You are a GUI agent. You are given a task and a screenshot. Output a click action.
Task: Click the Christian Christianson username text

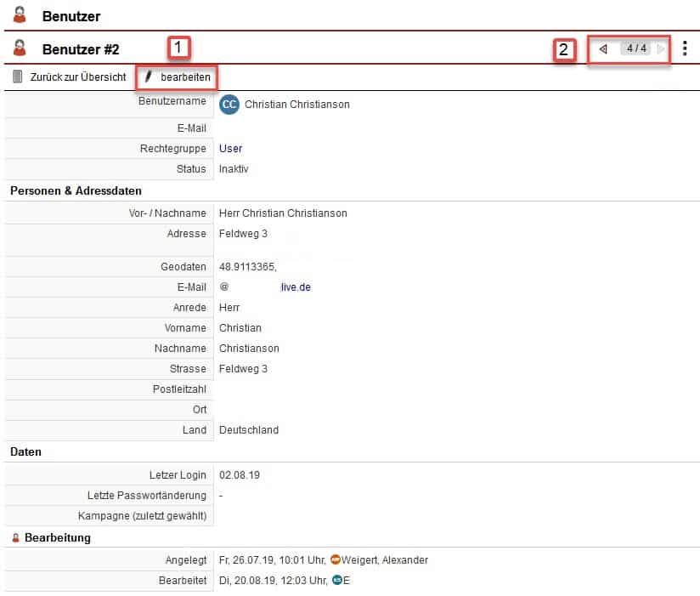[296, 105]
